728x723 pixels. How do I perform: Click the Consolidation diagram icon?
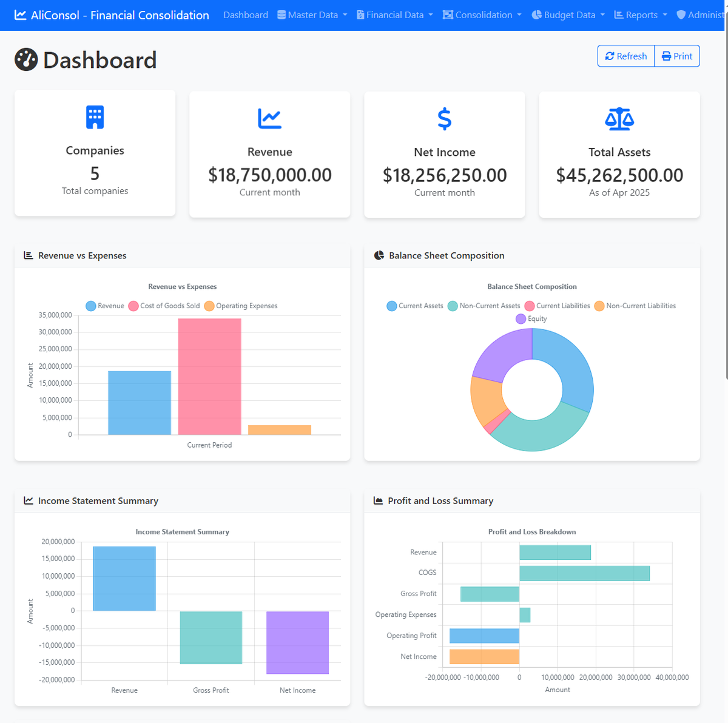(448, 15)
